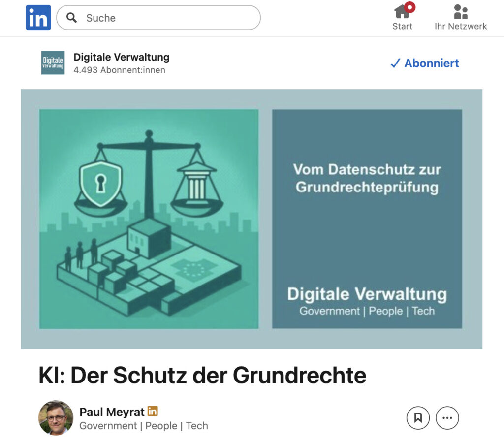Select the Ihr Netzwerk navigation label
This screenshot has width=504, height=445.
461,26
